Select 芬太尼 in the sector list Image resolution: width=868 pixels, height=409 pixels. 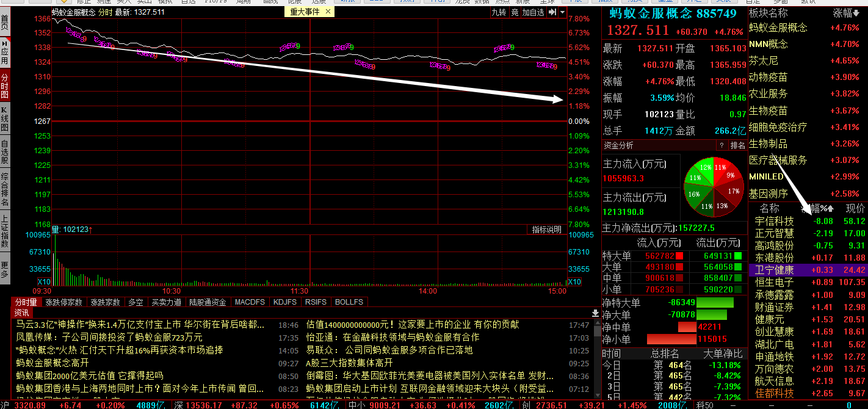pos(764,61)
